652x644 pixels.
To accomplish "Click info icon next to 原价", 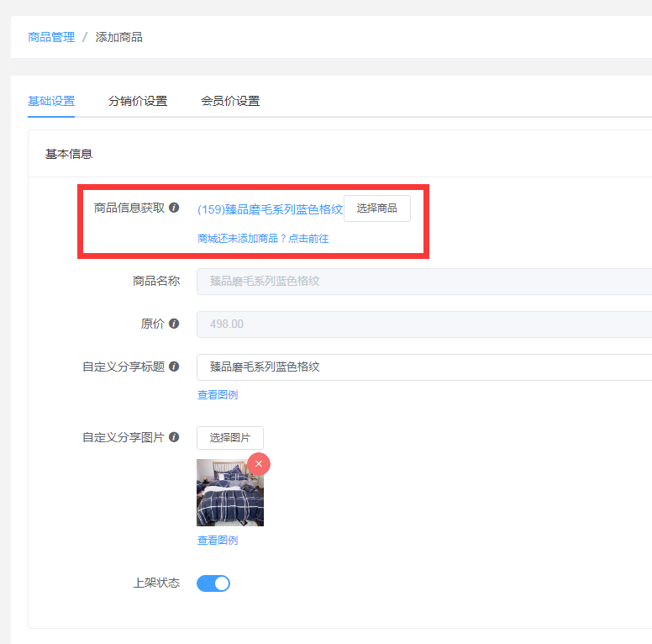I will (x=174, y=324).
